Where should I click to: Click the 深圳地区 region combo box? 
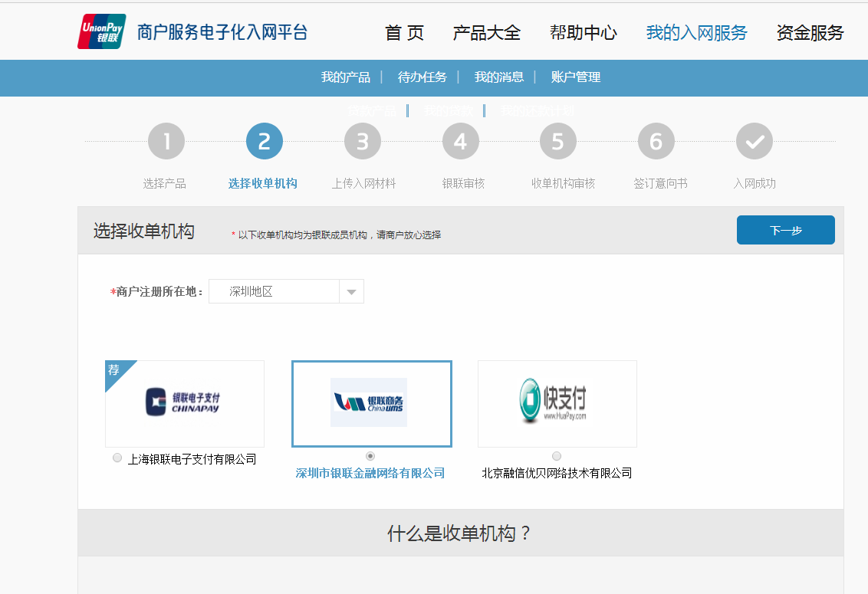click(x=274, y=292)
